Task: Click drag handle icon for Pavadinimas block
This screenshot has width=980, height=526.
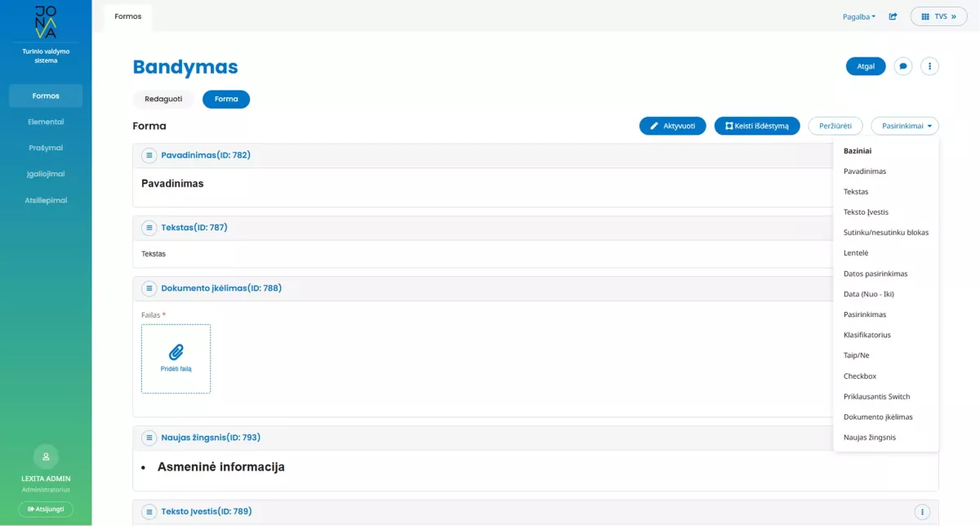Action: tap(149, 155)
